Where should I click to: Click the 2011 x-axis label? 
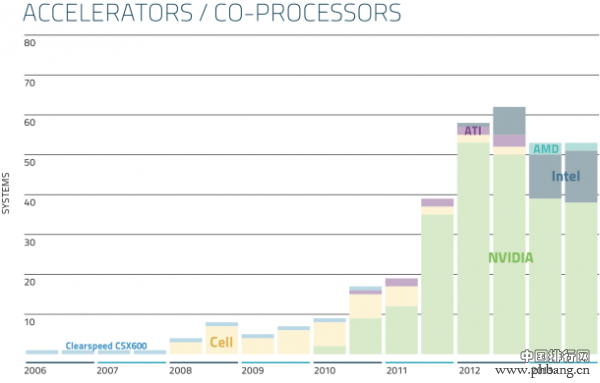397,370
